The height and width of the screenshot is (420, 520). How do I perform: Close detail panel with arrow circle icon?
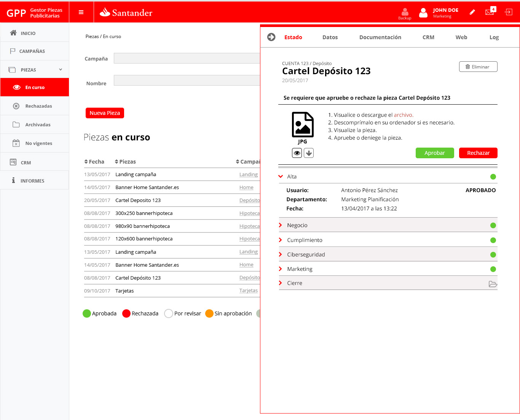click(x=271, y=37)
